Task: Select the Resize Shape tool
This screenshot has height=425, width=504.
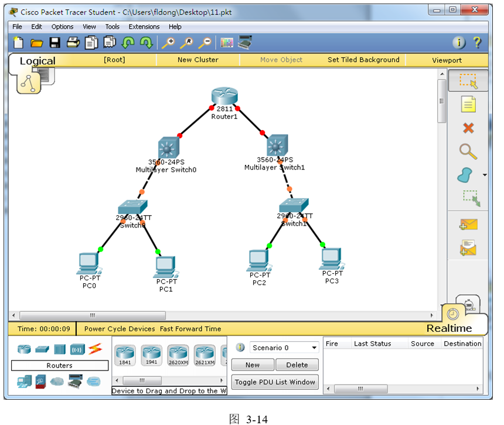Action: tap(471, 198)
